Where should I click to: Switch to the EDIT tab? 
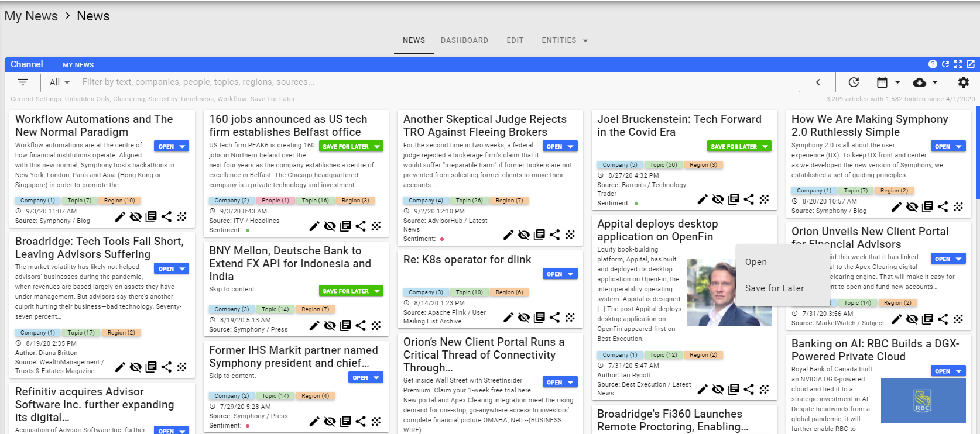pyautogui.click(x=515, y=40)
